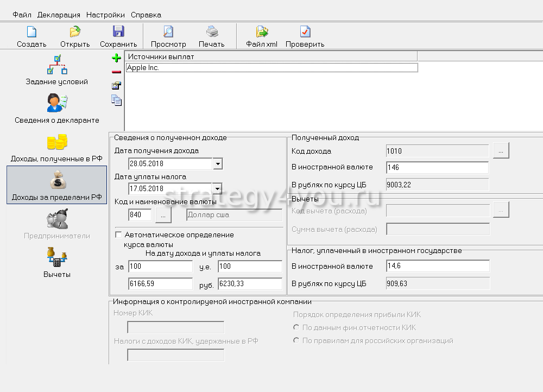Select Apple Inc. in the sources list
The width and height of the screenshot is (543, 392).
(271, 68)
